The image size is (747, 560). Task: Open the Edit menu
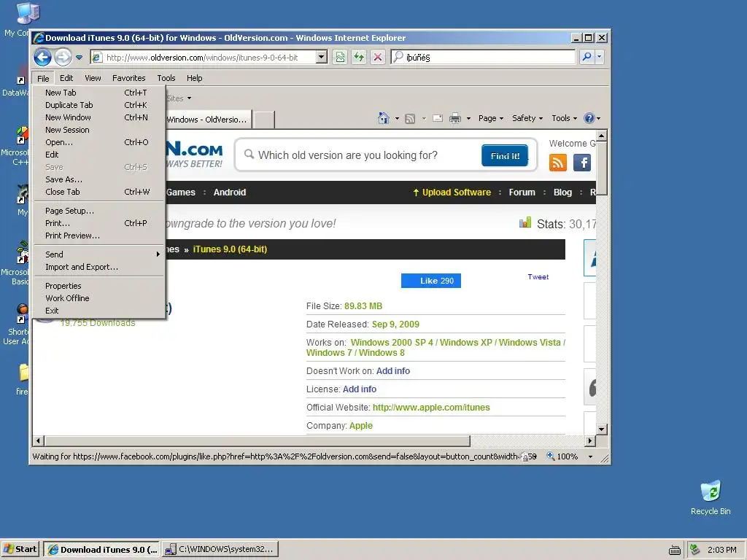tap(66, 78)
